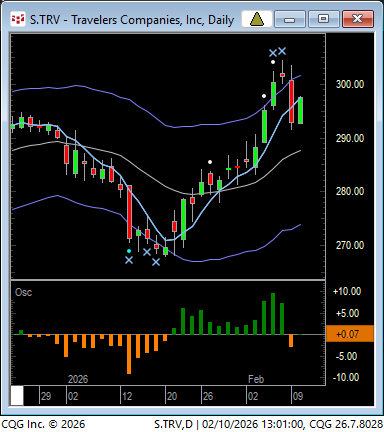Click the +5.00 oscillator scale label
This screenshot has height=432, width=384.
coord(347,313)
